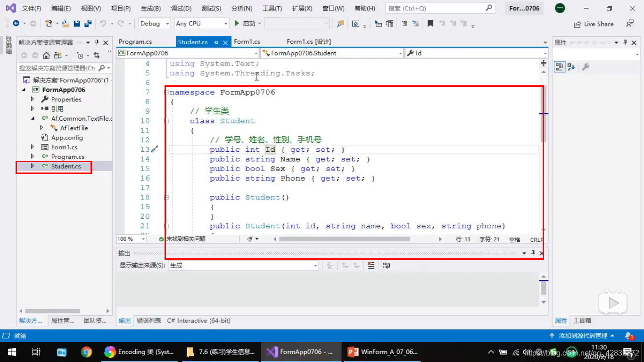Click the Home icon in Solution Explorer
Image resolution: width=644 pixels, height=362 pixels.
(x=46, y=55)
